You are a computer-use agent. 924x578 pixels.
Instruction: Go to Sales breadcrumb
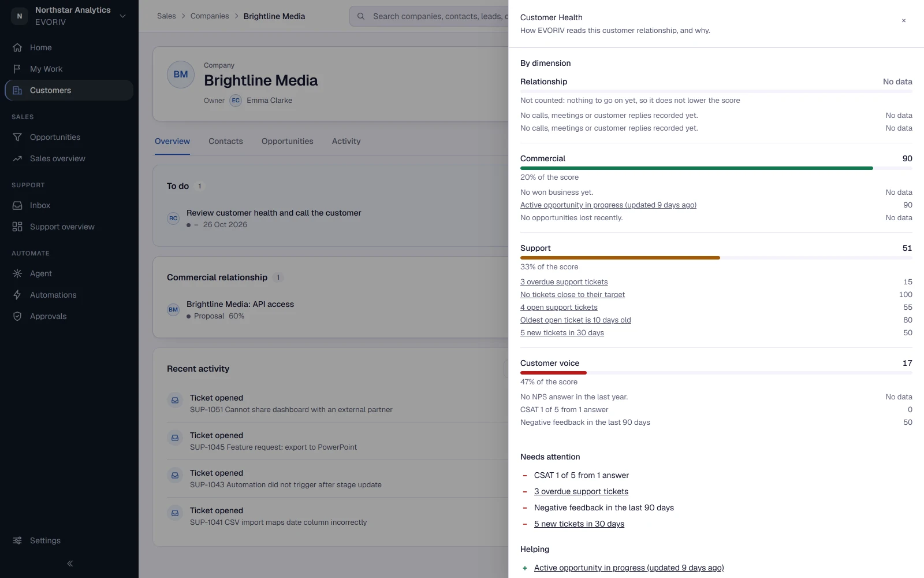[x=166, y=16]
